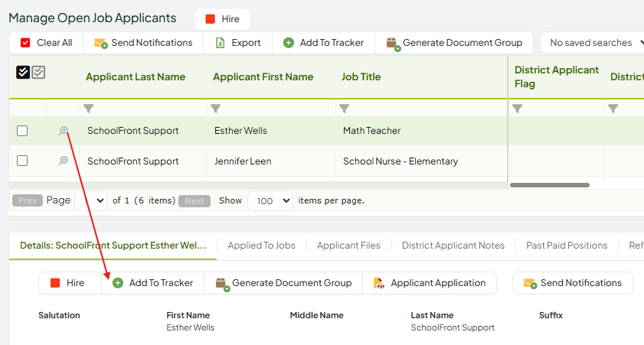This screenshot has width=644, height=345.
Task: Select the Details: SchoolFront Support tab
Action: pyautogui.click(x=113, y=246)
